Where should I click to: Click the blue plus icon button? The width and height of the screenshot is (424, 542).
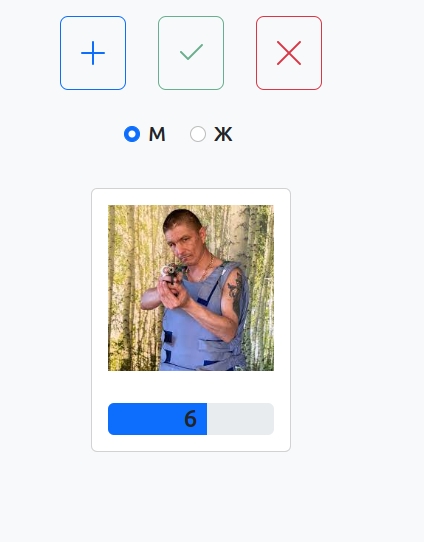point(93,53)
